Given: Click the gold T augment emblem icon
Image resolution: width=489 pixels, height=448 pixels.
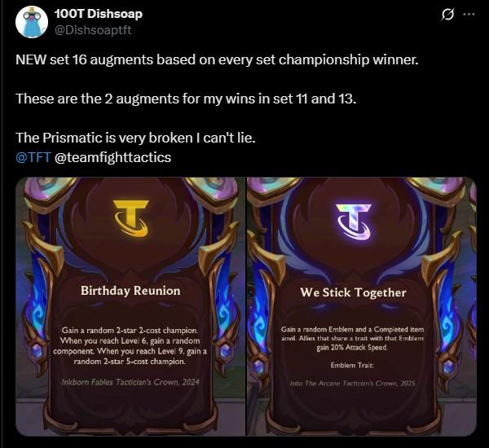Looking at the screenshot, I should pyautogui.click(x=131, y=218).
